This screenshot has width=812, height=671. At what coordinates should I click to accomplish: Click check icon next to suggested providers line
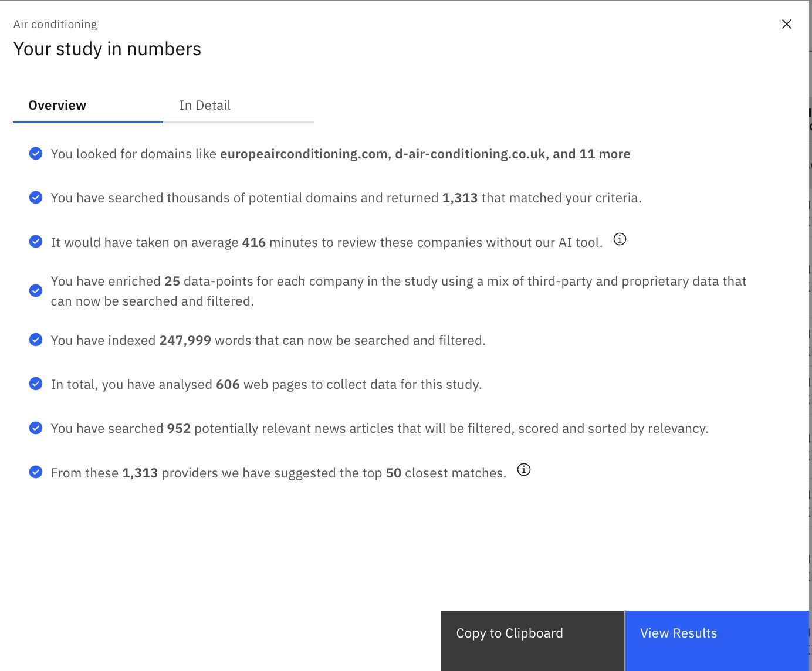[x=36, y=472]
